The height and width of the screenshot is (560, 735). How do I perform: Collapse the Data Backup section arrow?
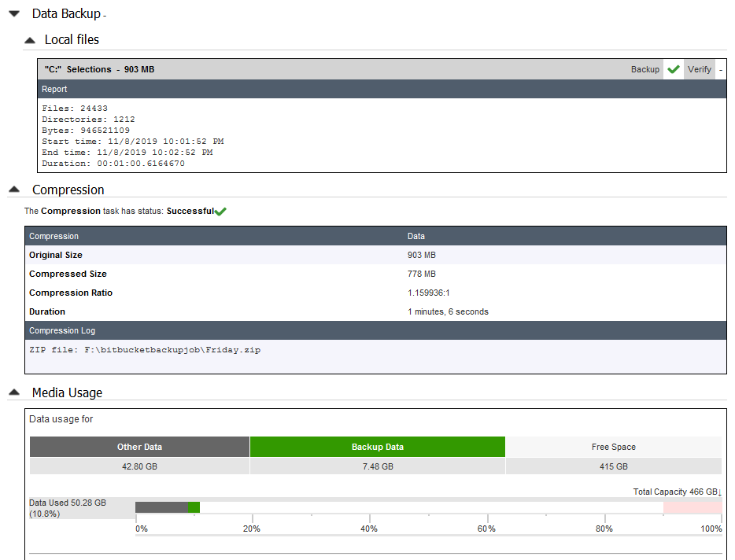[x=13, y=14]
